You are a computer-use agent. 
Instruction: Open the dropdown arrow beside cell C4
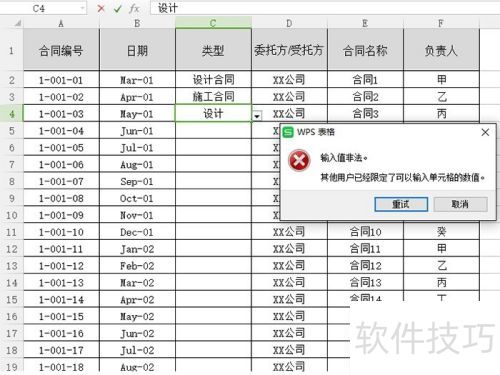[x=257, y=116]
